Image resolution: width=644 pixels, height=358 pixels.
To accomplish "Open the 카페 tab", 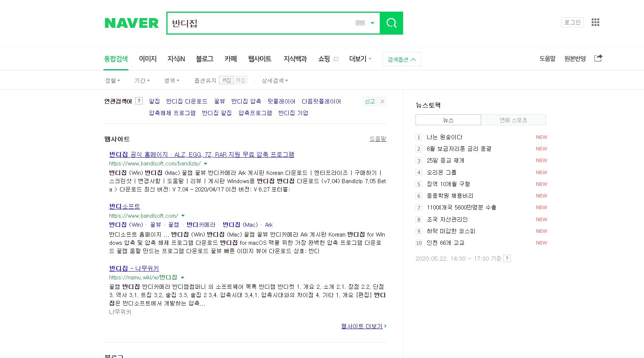I will [230, 59].
